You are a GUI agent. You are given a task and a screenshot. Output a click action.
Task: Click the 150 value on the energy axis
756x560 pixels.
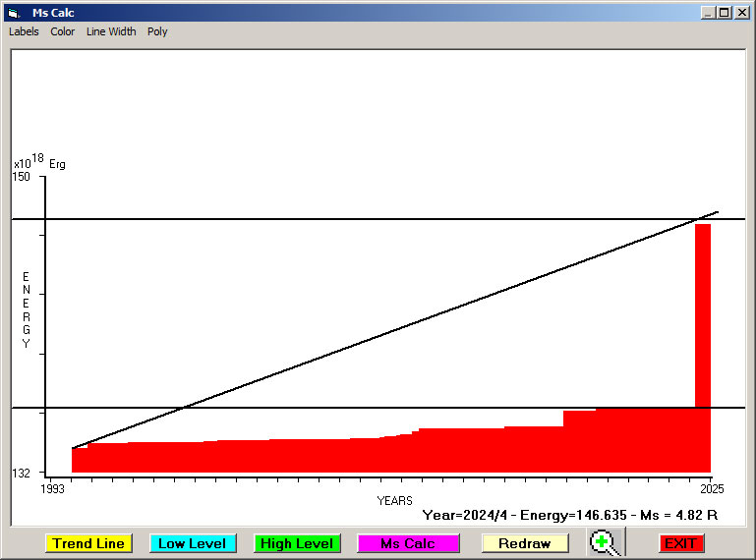(x=22, y=177)
